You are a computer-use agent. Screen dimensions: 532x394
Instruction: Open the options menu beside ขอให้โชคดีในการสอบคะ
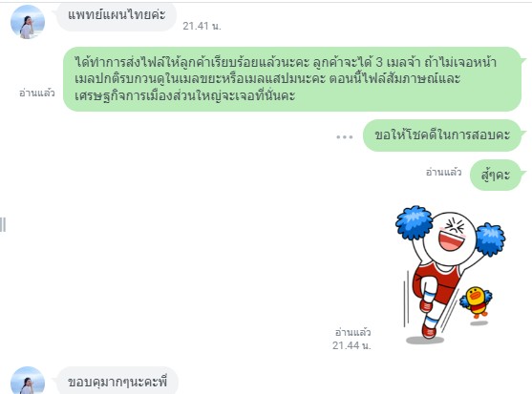click(x=345, y=136)
